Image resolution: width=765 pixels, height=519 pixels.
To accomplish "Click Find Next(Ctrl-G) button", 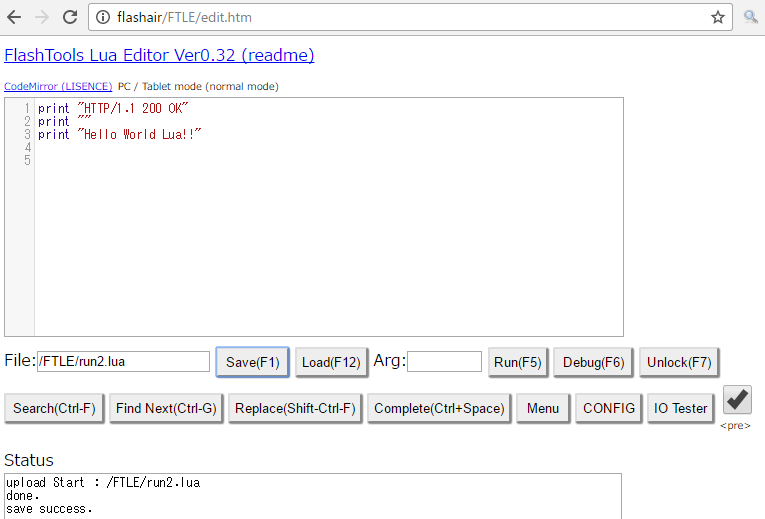I will click(166, 408).
